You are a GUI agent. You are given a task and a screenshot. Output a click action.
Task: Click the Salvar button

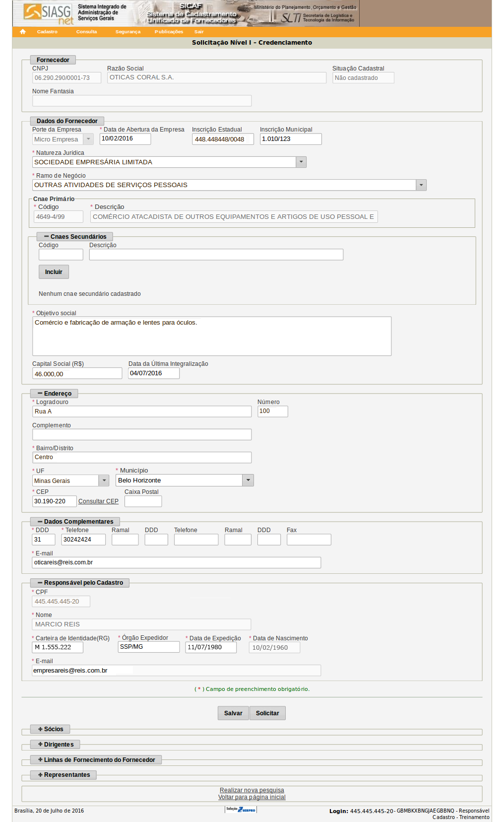click(x=233, y=713)
